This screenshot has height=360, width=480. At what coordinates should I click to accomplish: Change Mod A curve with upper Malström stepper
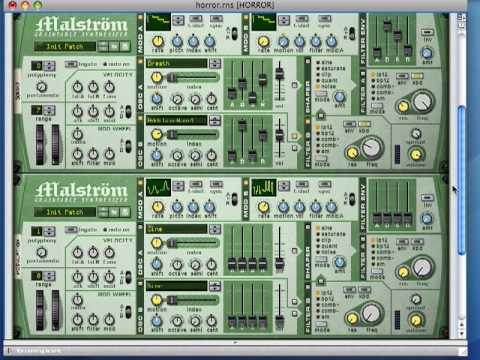(178, 20)
